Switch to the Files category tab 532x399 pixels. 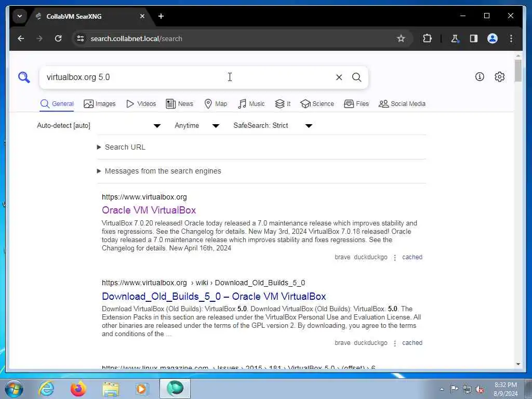[x=356, y=104]
